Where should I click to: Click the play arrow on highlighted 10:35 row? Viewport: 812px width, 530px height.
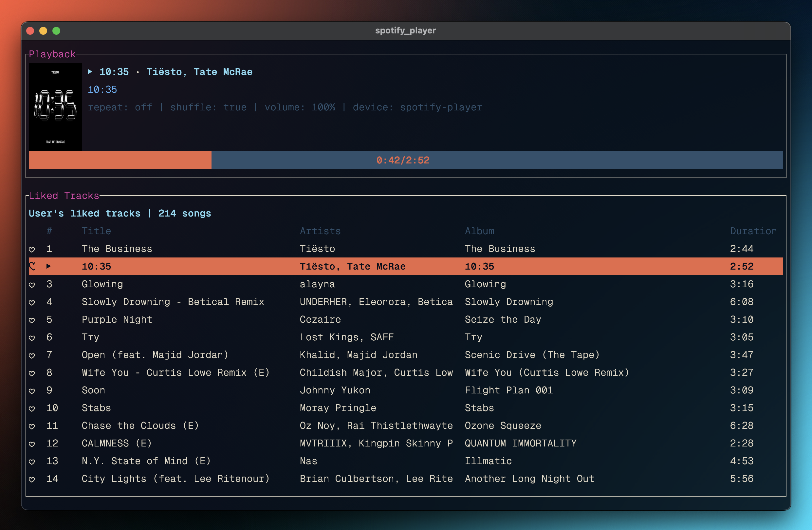pyautogui.click(x=48, y=266)
